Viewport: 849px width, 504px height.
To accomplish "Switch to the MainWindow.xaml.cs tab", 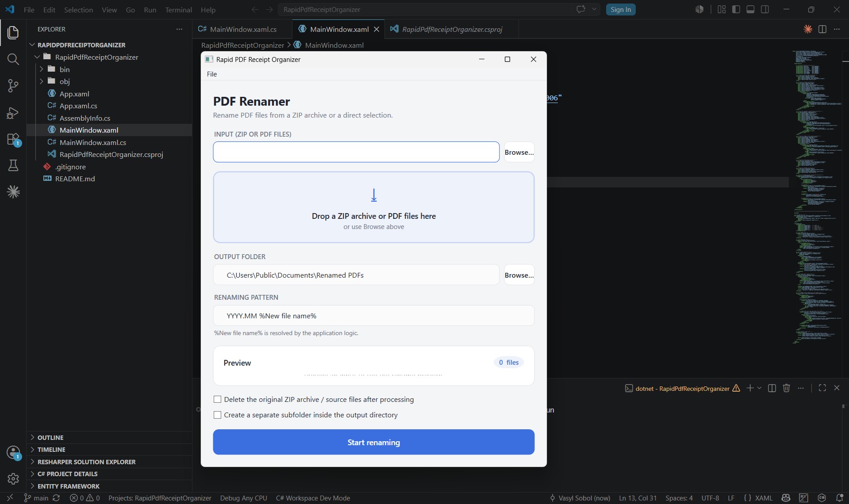I will tap(242, 29).
